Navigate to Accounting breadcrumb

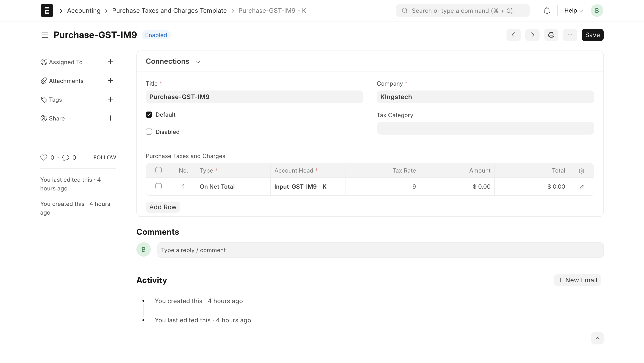84,11
